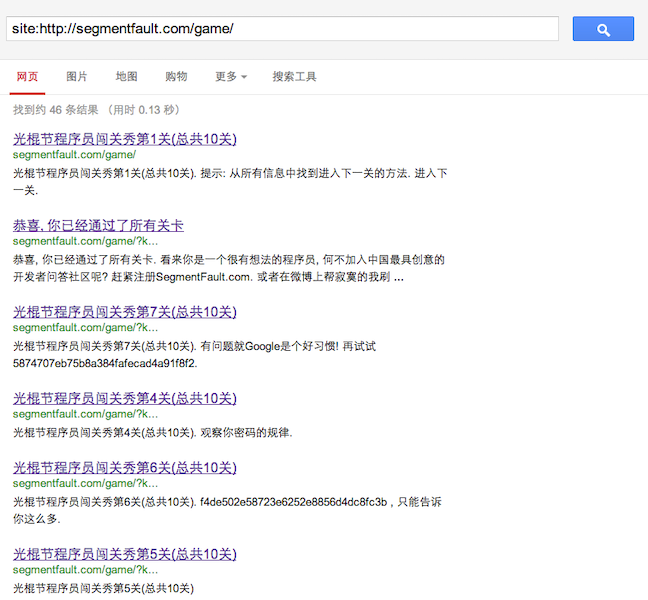Screen dimensions: 648x600
Task: Click the green URL under the 恭喜 result
Action: [x=85, y=242]
